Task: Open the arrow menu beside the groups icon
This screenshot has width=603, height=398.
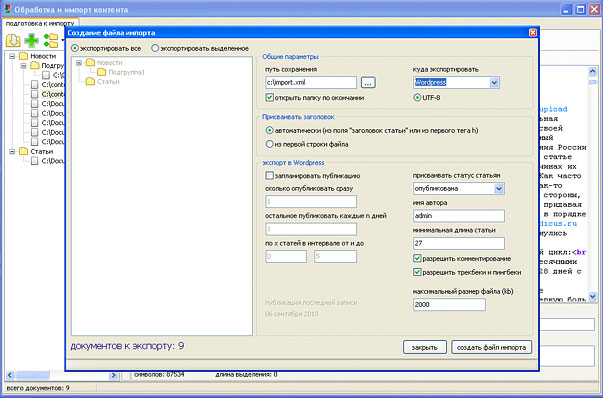Action: (62, 40)
